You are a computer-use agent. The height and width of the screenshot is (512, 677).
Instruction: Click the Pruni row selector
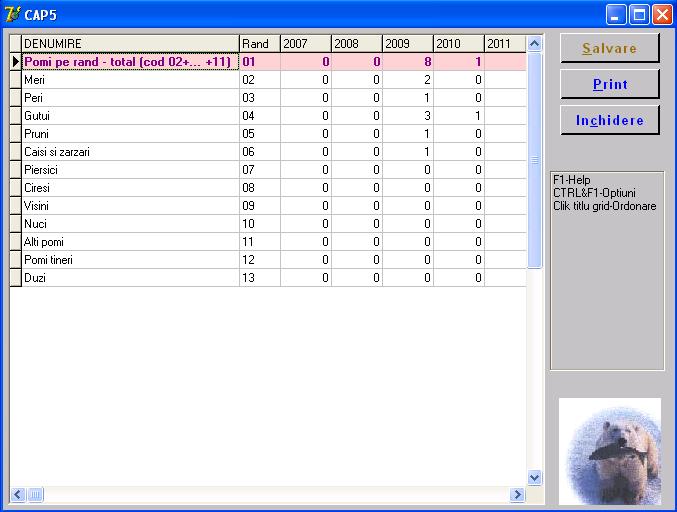(x=15, y=134)
